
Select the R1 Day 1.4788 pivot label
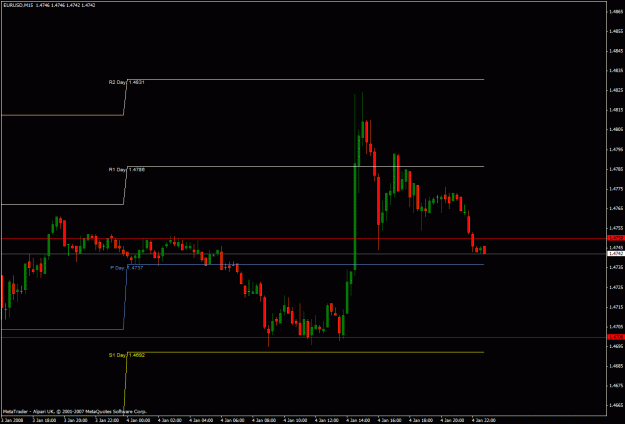[x=127, y=169]
